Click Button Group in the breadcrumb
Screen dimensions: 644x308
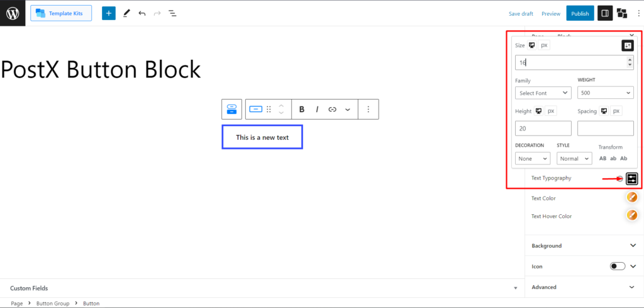pyautogui.click(x=53, y=304)
